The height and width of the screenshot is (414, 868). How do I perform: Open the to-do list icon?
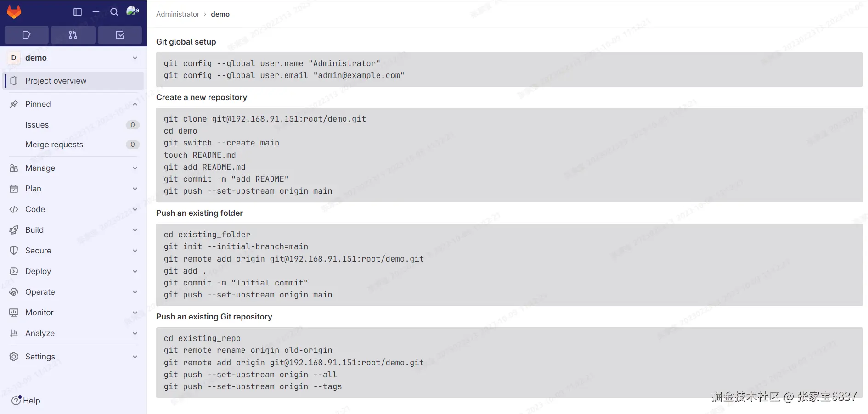coord(120,35)
